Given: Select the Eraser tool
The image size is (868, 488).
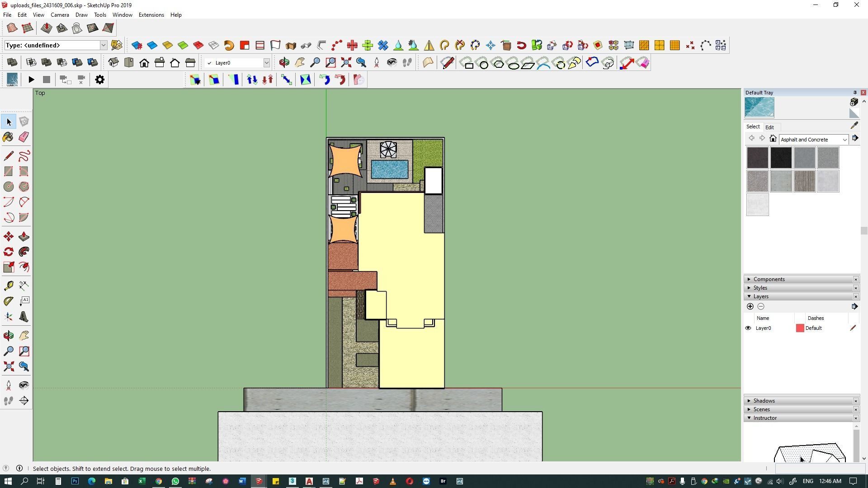Looking at the screenshot, I should coord(24,137).
